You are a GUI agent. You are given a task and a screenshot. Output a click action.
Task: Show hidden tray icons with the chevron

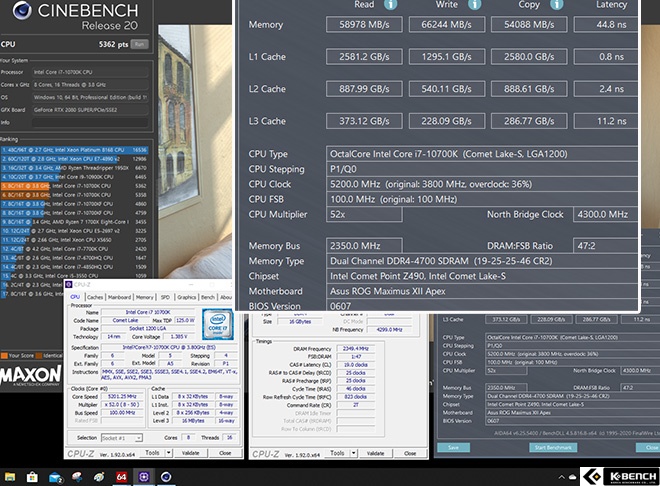click(x=562, y=477)
